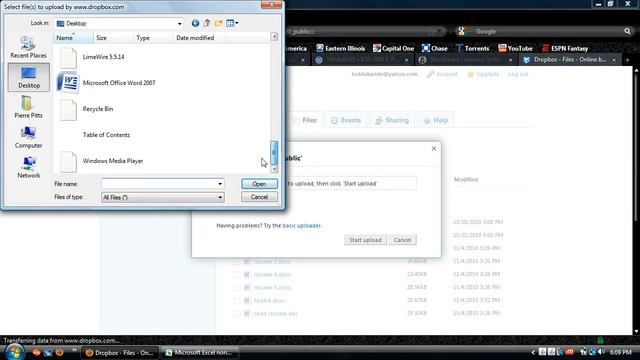640x360 pixels.
Task: Tick checkbox for resume 2.docx row
Action: click(237, 261)
